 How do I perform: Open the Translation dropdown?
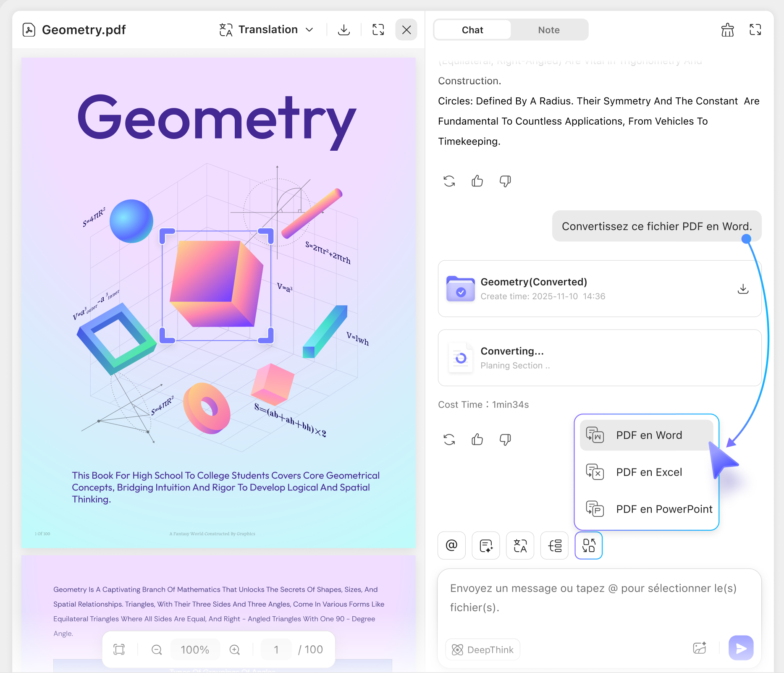(x=267, y=29)
